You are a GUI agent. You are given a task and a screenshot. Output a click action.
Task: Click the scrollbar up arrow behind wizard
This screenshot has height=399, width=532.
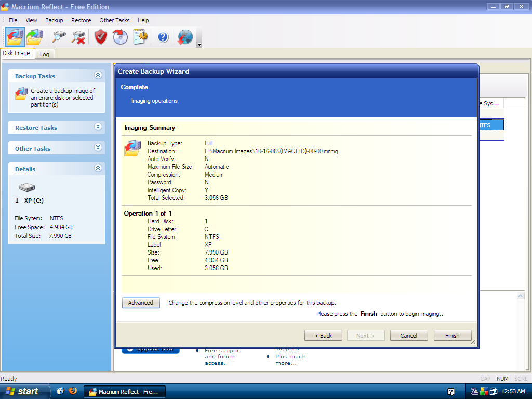[x=520, y=296]
